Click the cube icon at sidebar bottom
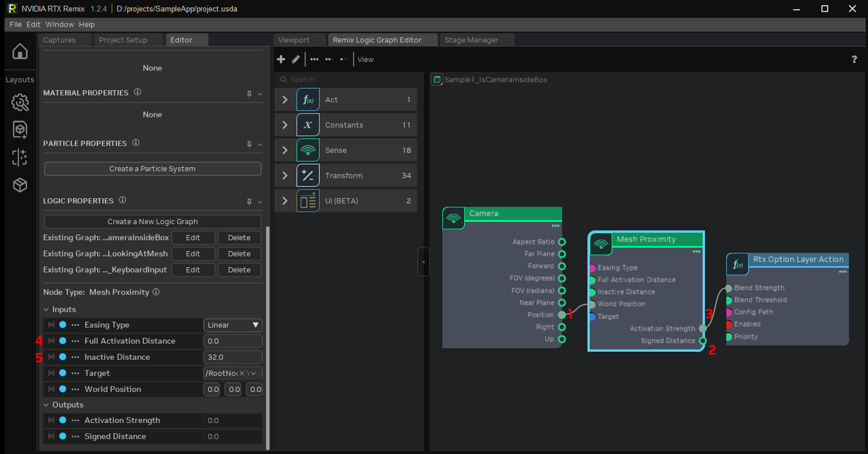The image size is (868, 454). coord(20,185)
